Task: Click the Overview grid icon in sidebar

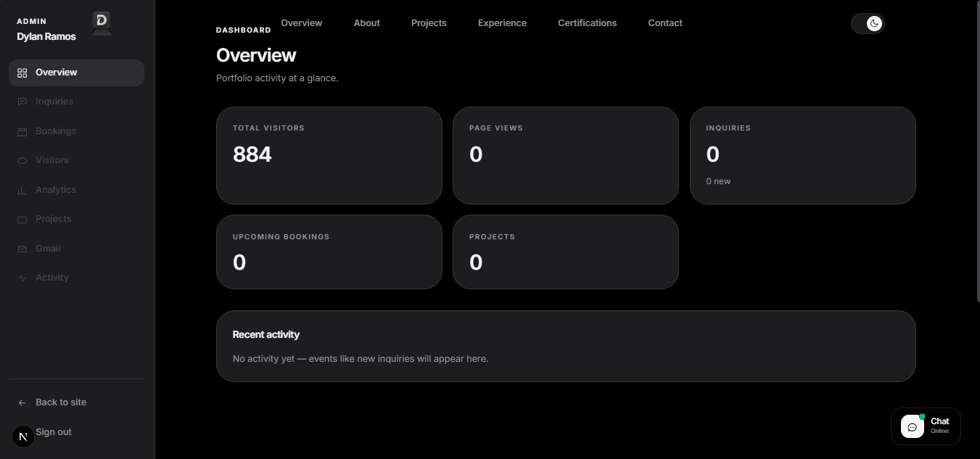Action: click(x=22, y=73)
